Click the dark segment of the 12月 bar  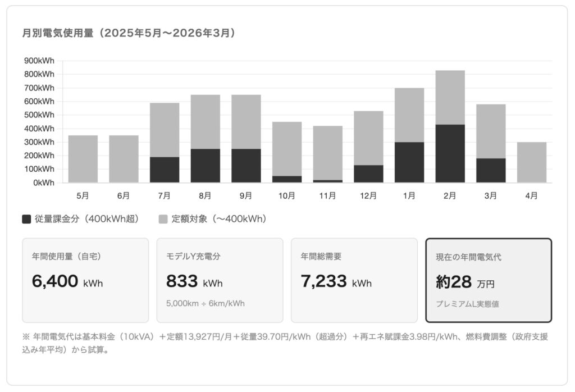pyautogui.click(x=368, y=174)
